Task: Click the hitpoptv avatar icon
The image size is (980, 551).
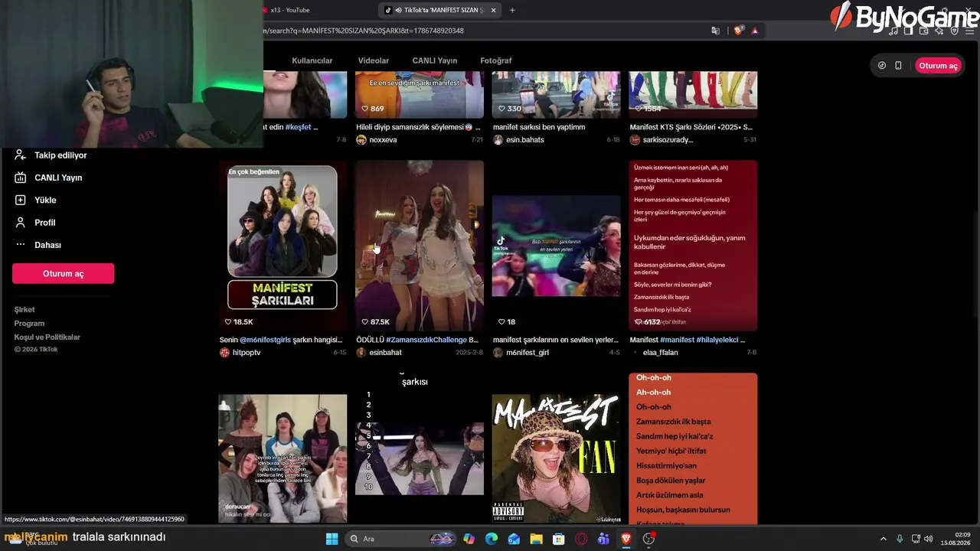Action: click(x=224, y=353)
